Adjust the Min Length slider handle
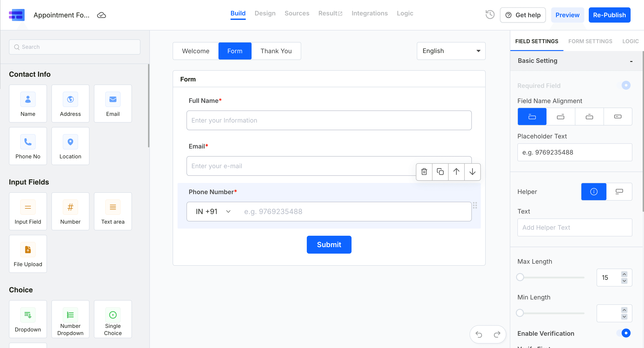This screenshot has height=348, width=644. (x=520, y=313)
